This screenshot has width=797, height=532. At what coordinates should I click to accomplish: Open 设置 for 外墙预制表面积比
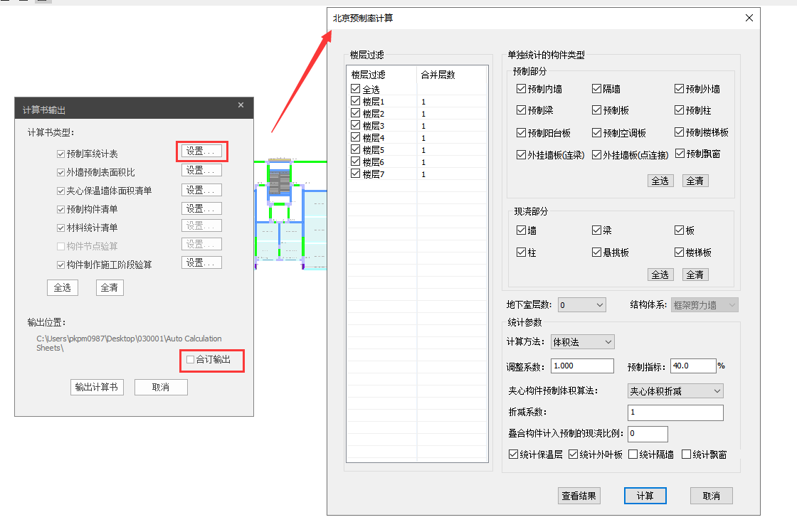[201, 170]
